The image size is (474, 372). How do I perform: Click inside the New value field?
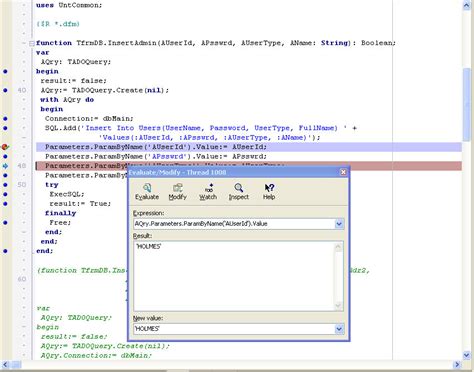pos(234,329)
